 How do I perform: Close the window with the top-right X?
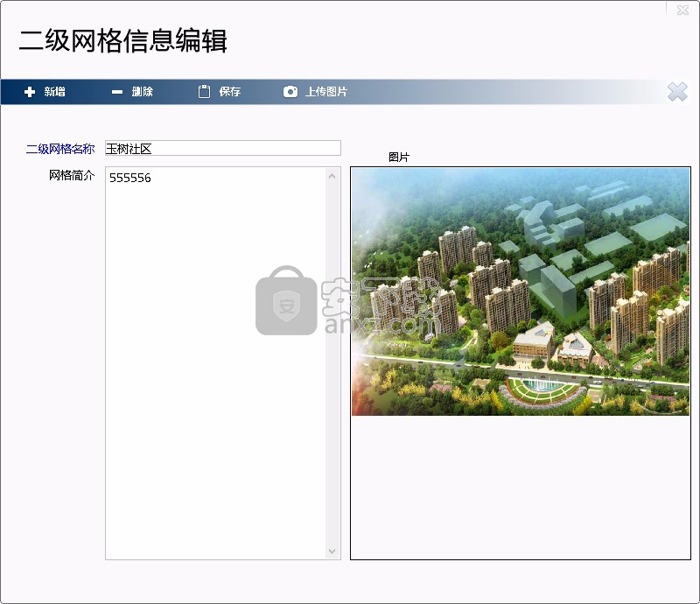(682, 9)
